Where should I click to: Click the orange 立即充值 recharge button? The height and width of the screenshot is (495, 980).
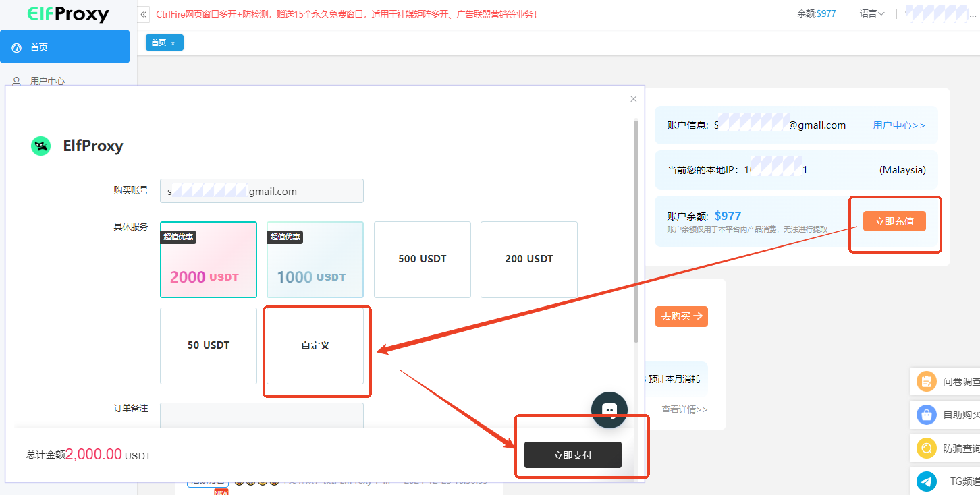pos(894,221)
